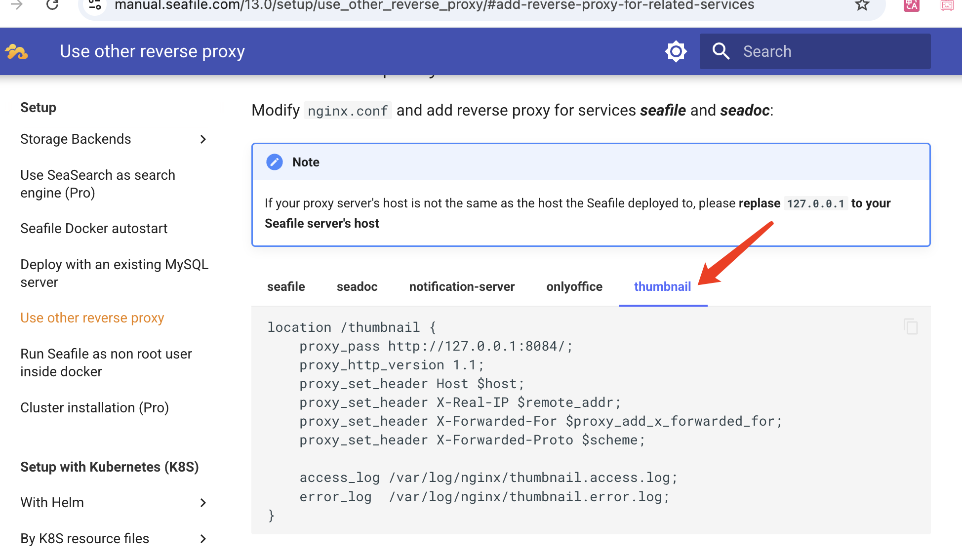Open the Cluster installation (Pro) page
The width and height of the screenshot is (962, 560).
tap(95, 408)
